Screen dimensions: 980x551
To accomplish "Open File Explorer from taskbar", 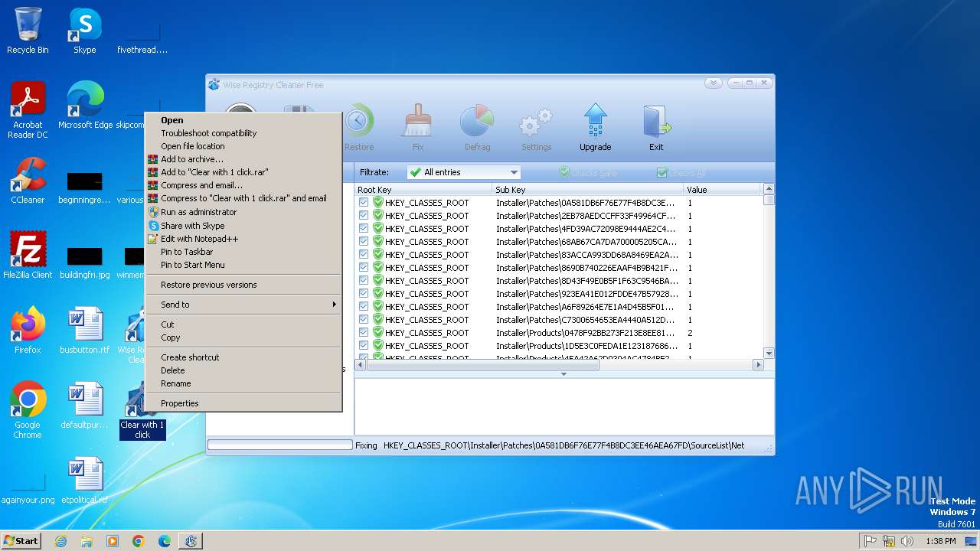I will [87, 541].
